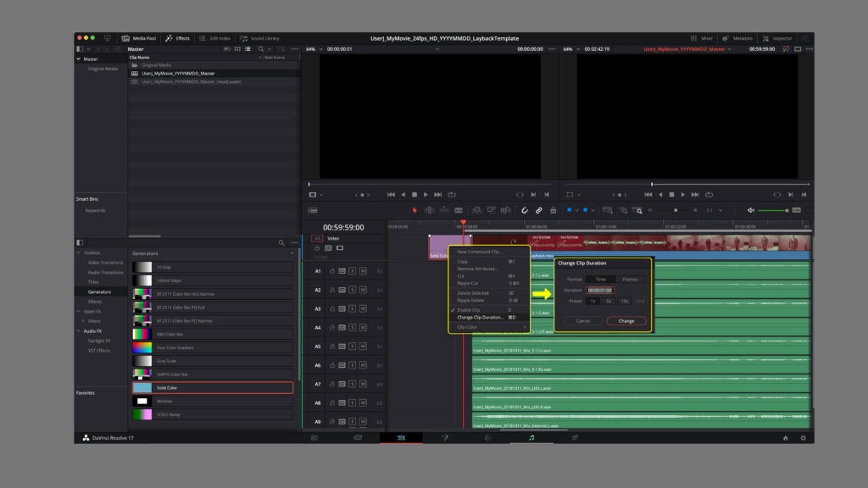Viewport: 868px width, 488px height.
Task: Switch Media Pool to thumbnail view
Action: tap(237, 49)
